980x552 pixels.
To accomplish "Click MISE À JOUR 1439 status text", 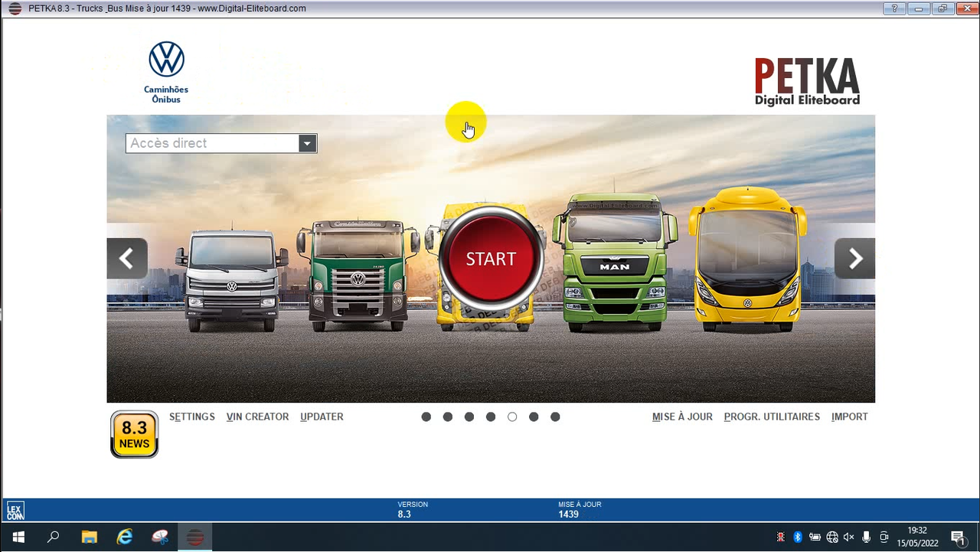I will click(580, 510).
